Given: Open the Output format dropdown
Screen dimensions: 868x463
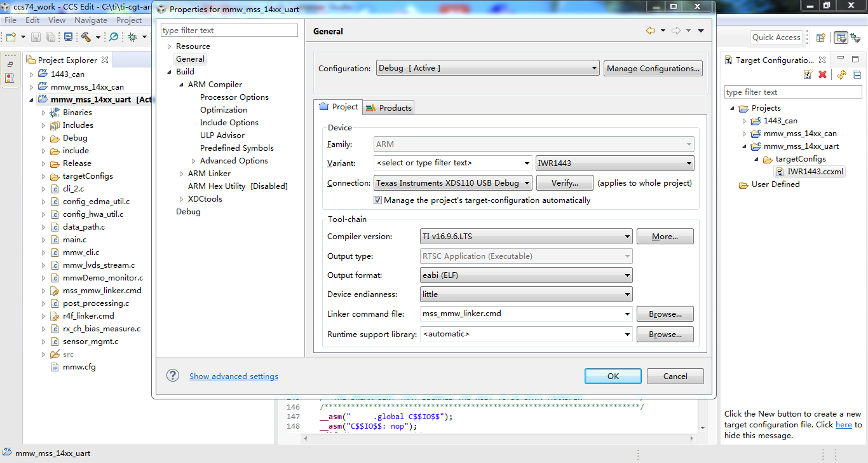Looking at the screenshot, I should pyautogui.click(x=526, y=275).
